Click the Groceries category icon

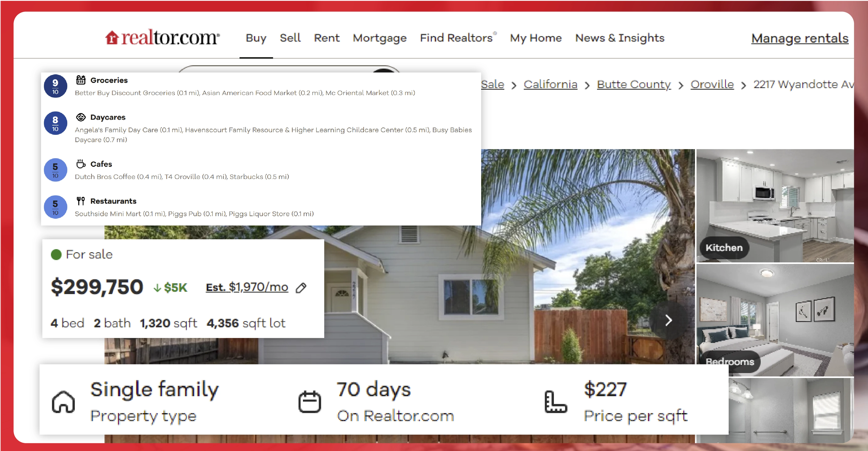point(81,80)
